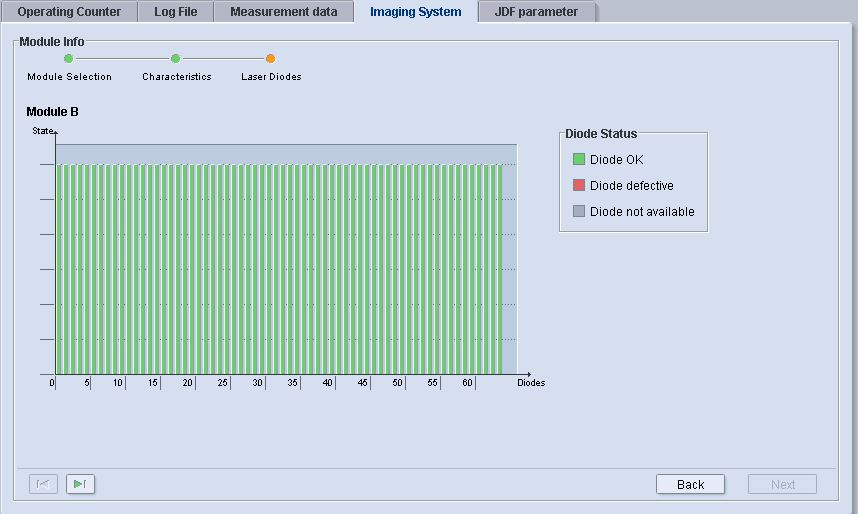This screenshot has height=514, width=858.
Task: Click the orange Laser Diodes step dot
Action: (x=271, y=59)
